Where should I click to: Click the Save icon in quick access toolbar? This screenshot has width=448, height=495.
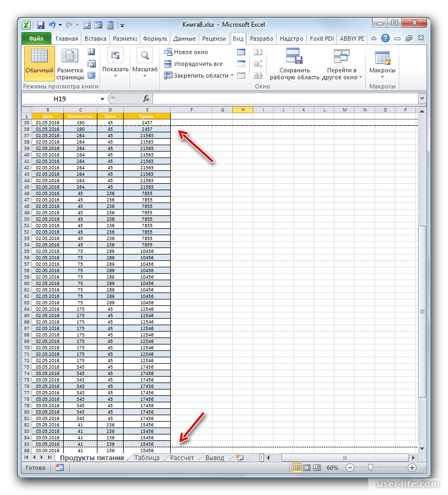41,25
